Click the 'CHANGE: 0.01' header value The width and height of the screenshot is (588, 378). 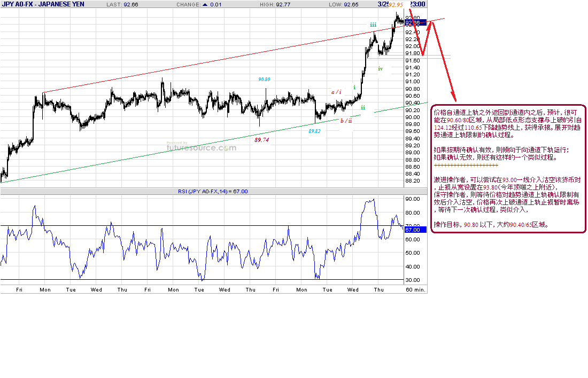pyautogui.click(x=199, y=4)
